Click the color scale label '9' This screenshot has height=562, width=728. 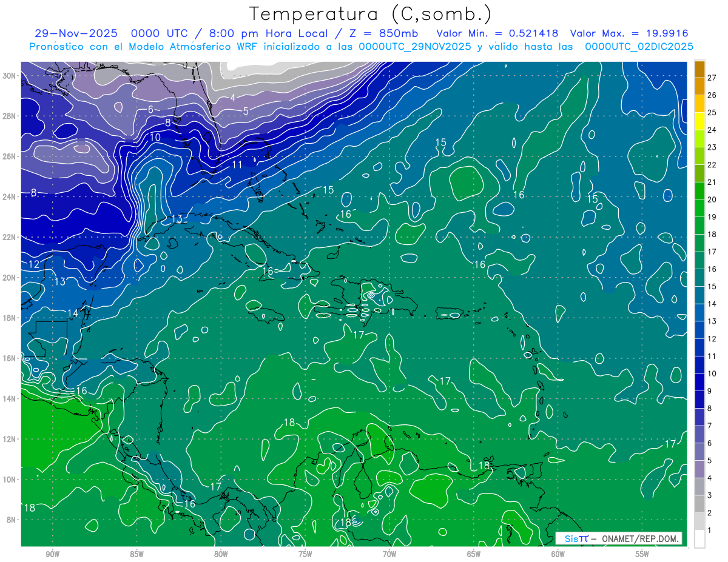(710, 391)
